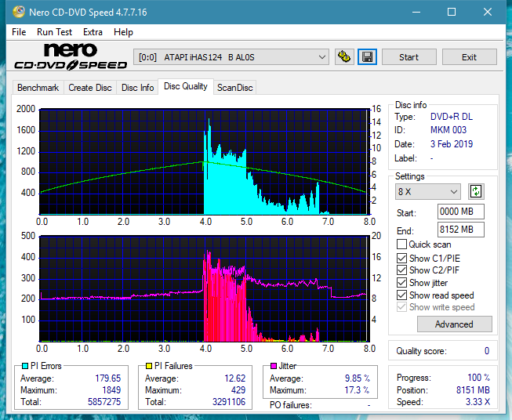Click the green refresh speed icon

tap(476, 191)
